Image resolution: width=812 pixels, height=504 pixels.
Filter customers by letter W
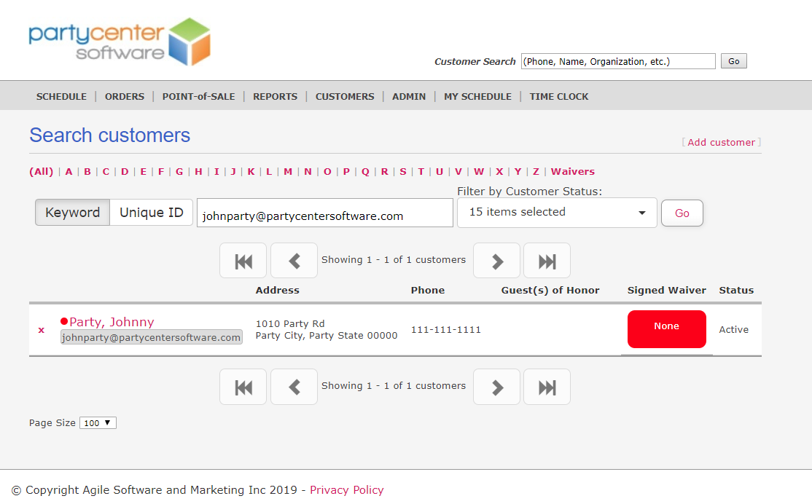[x=479, y=171]
